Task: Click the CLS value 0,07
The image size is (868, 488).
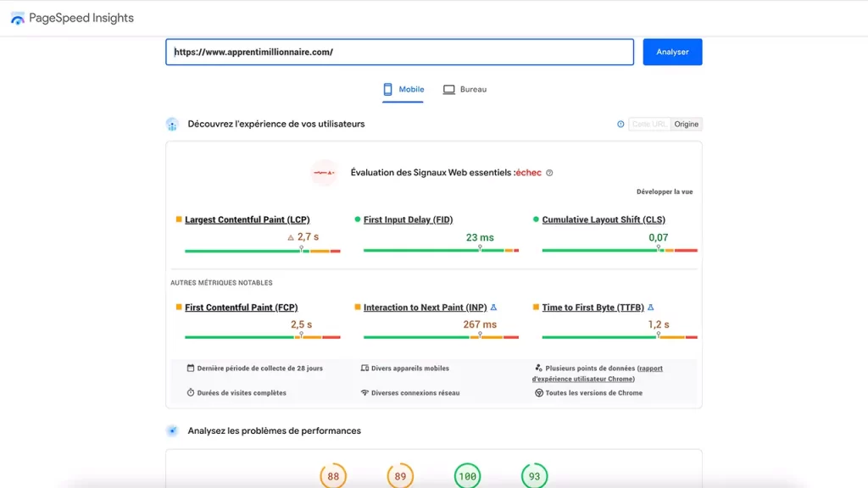Action: (x=658, y=237)
